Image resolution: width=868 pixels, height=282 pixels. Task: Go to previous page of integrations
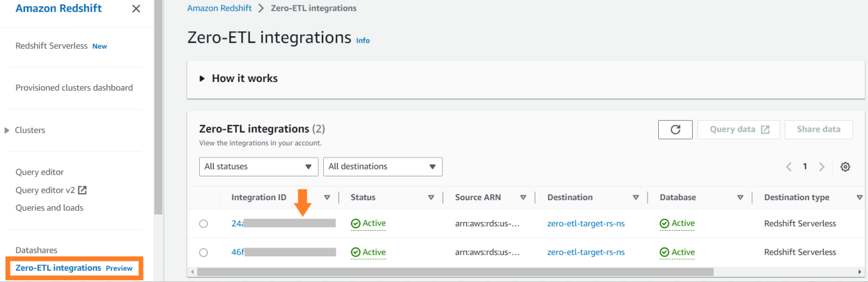pyautogui.click(x=789, y=167)
